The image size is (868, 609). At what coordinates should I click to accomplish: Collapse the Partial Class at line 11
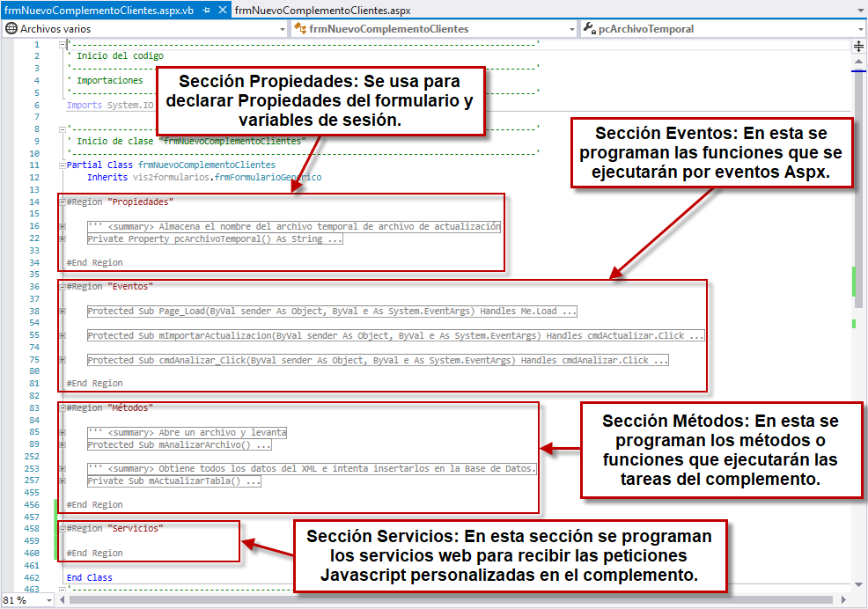[62, 165]
